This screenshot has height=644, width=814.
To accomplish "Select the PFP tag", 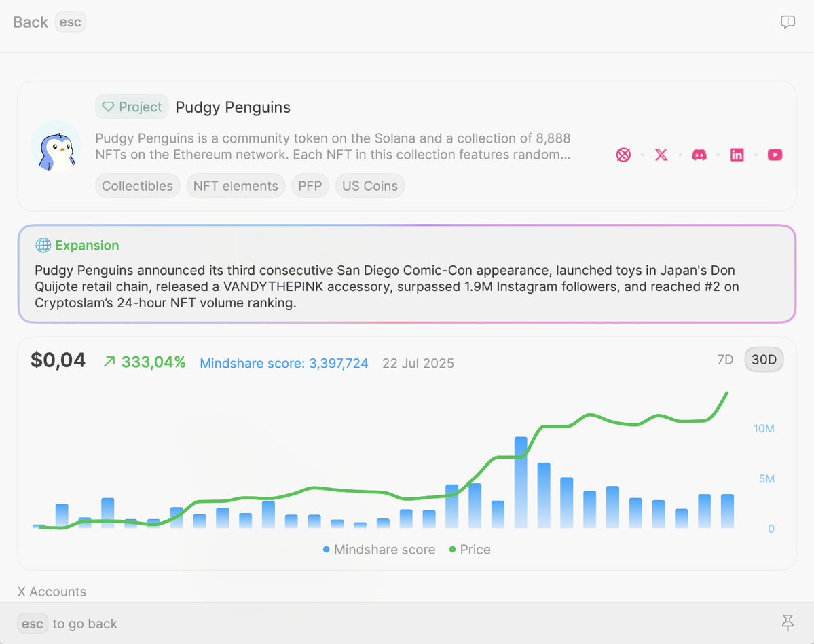I will tap(310, 186).
